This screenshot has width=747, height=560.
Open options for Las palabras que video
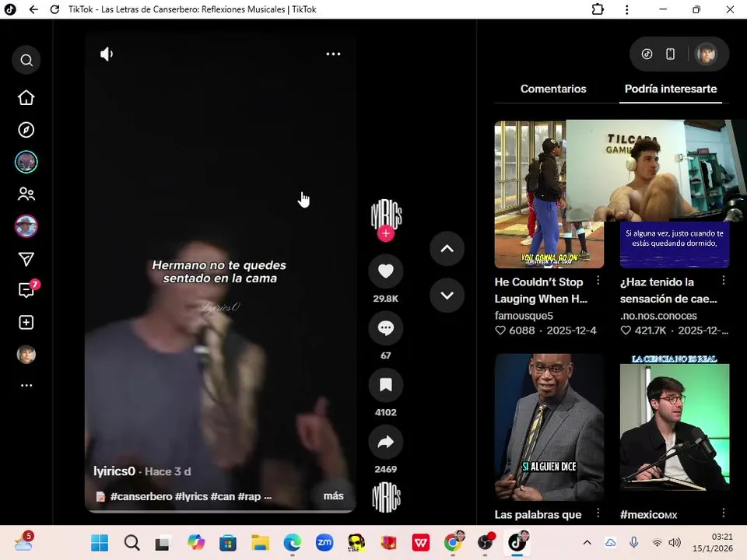(598, 513)
